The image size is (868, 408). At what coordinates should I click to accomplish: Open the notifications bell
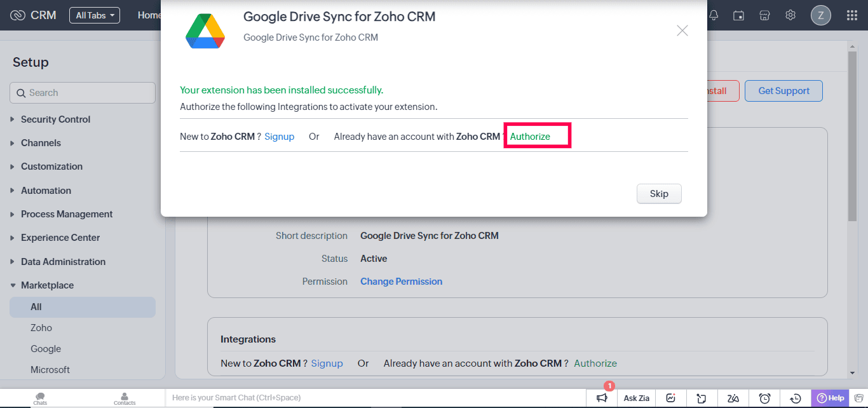click(714, 15)
